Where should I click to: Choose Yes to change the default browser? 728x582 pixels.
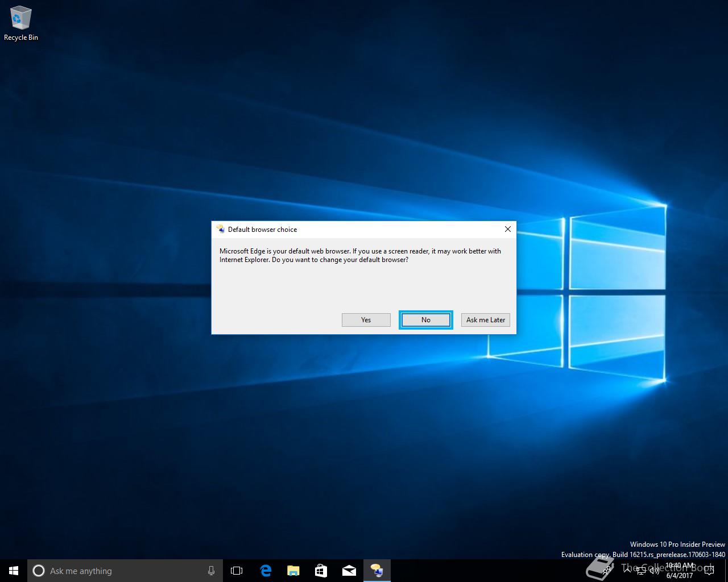click(366, 320)
